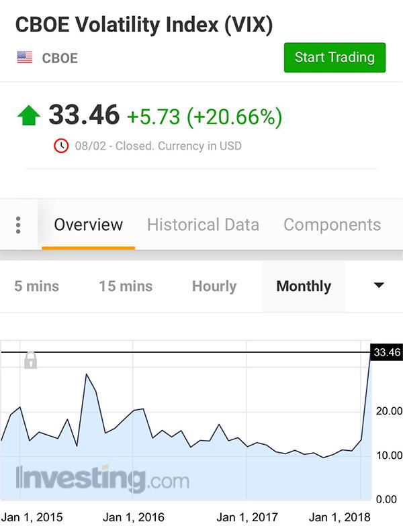Open the Historical Data tab
The width and height of the screenshot is (403, 532).
[203, 225]
